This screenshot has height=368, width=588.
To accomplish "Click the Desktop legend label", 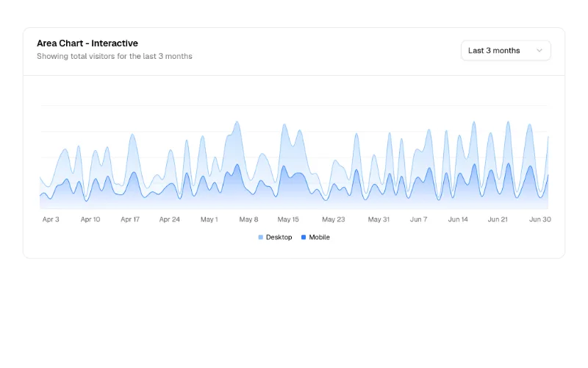I will click(279, 237).
